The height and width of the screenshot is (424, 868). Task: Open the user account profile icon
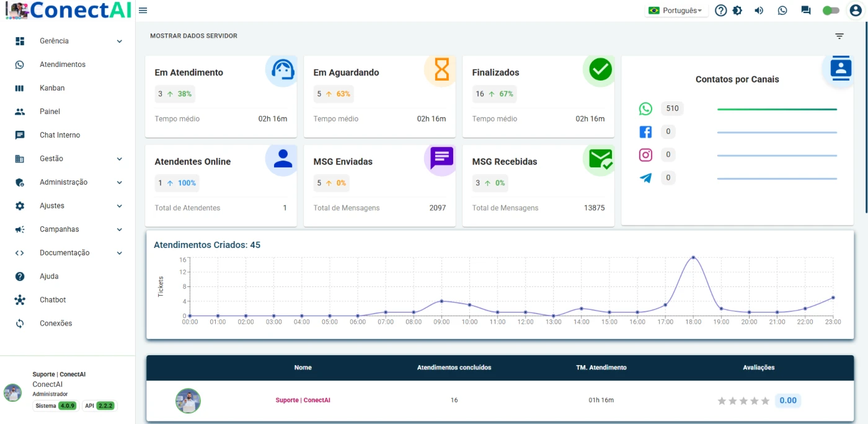click(x=856, y=11)
